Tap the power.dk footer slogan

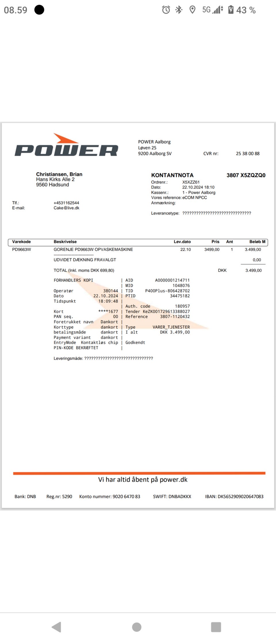[143, 479]
